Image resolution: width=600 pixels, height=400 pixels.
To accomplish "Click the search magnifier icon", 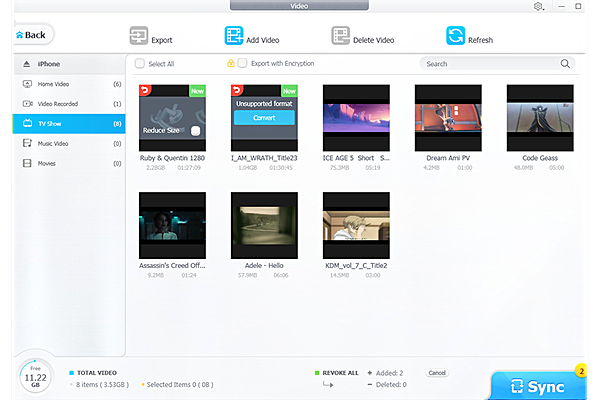I will pyautogui.click(x=566, y=64).
